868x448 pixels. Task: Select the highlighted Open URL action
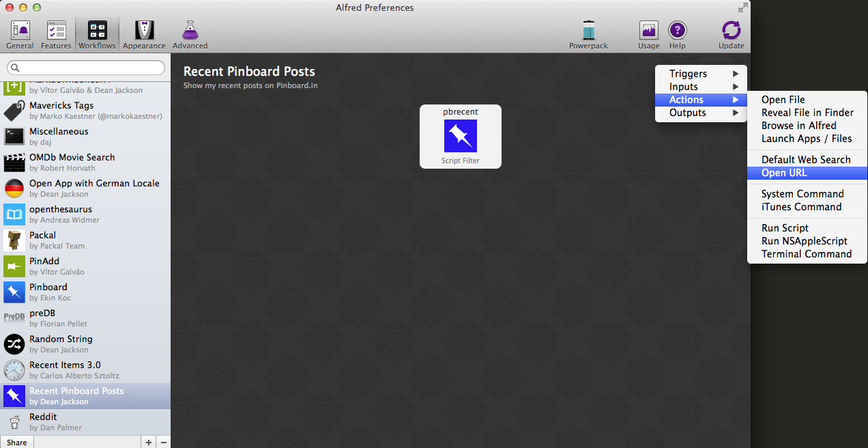(807, 173)
